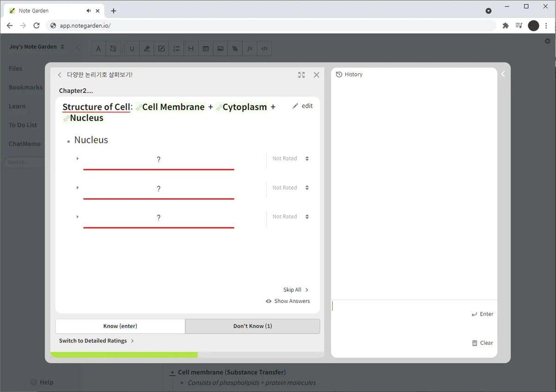Screen dimensions: 556x392
Task: Open a new browser tab
Action: pyautogui.click(x=114, y=11)
